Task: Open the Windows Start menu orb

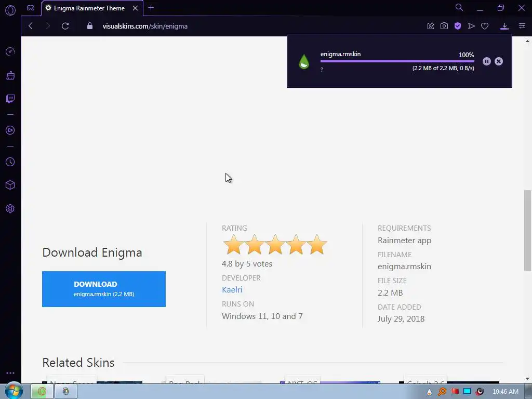Action: click(x=14, y=391)
